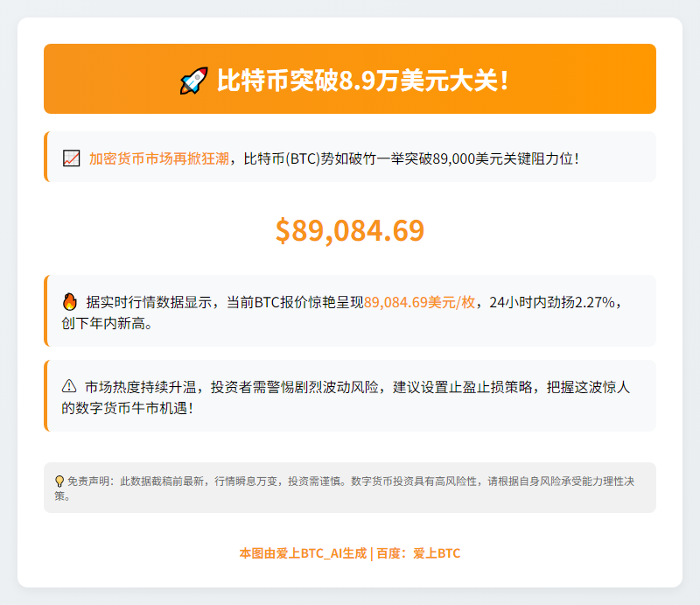Image resolution: width=700 pixels, height=605 pixels.
Task: Click the disclaimer text 免责声明
Action: [88, 482]
